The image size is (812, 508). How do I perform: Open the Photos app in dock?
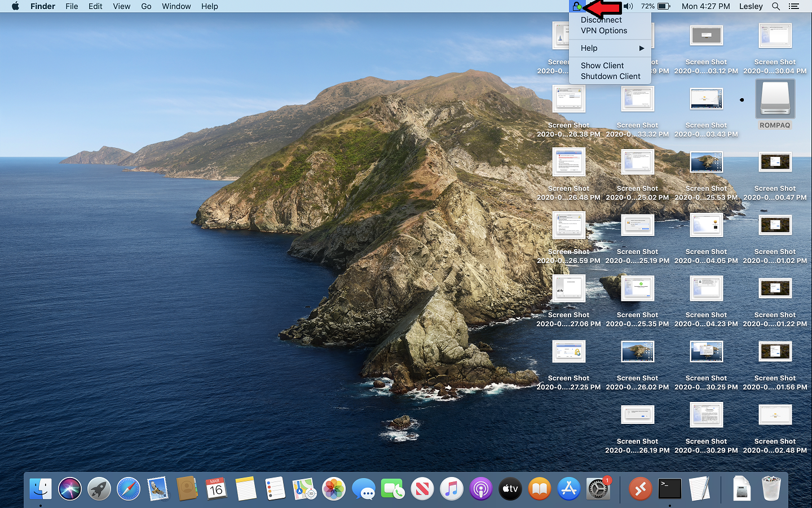coord(334,489)
